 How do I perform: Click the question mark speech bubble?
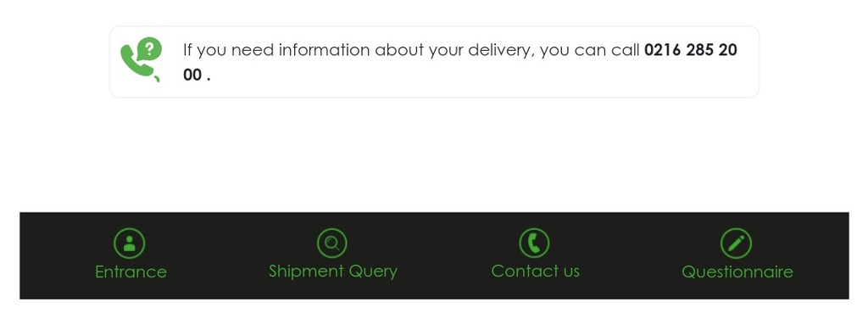click(149, 48)
